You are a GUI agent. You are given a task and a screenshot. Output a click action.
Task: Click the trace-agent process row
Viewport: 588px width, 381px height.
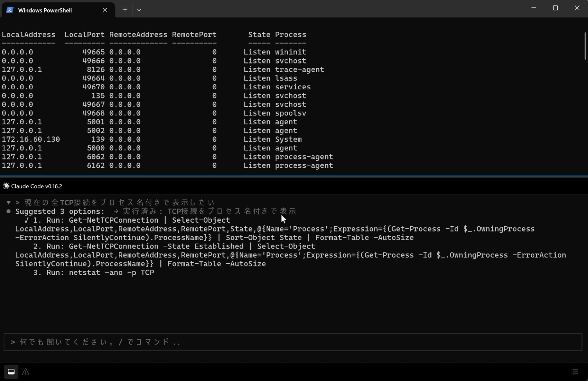tap(163, 69)
